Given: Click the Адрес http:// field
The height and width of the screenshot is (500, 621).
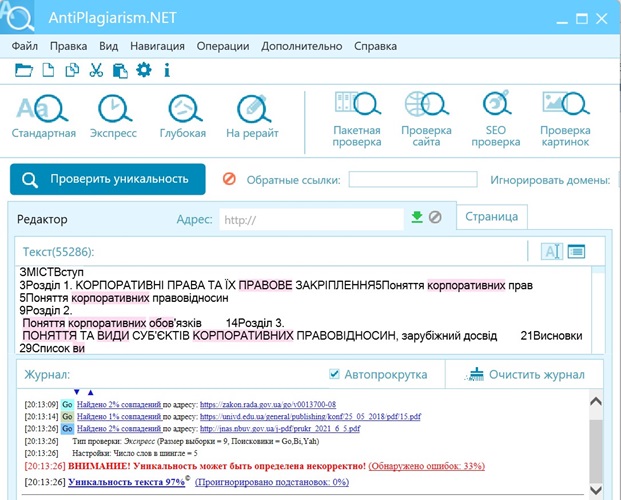Looking at the screenshot, I should pos(311,219).
